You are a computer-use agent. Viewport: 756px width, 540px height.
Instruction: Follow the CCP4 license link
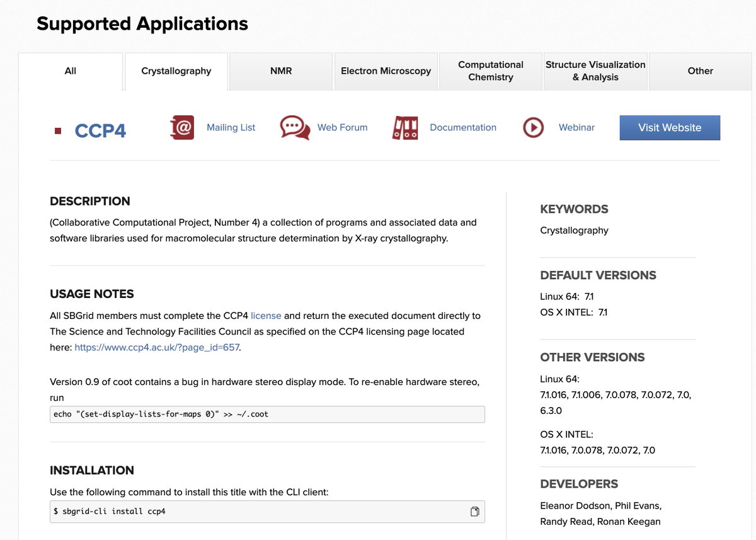[x=266, y=316]
